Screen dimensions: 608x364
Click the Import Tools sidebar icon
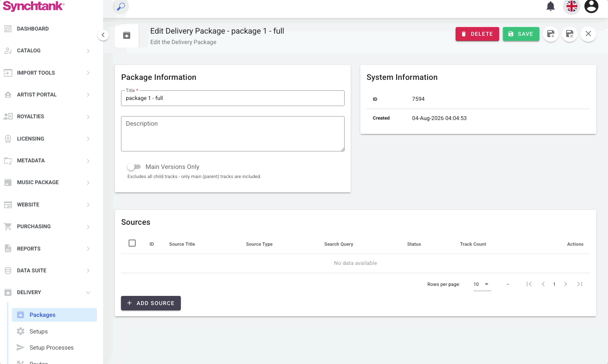(x=8, y=73)
